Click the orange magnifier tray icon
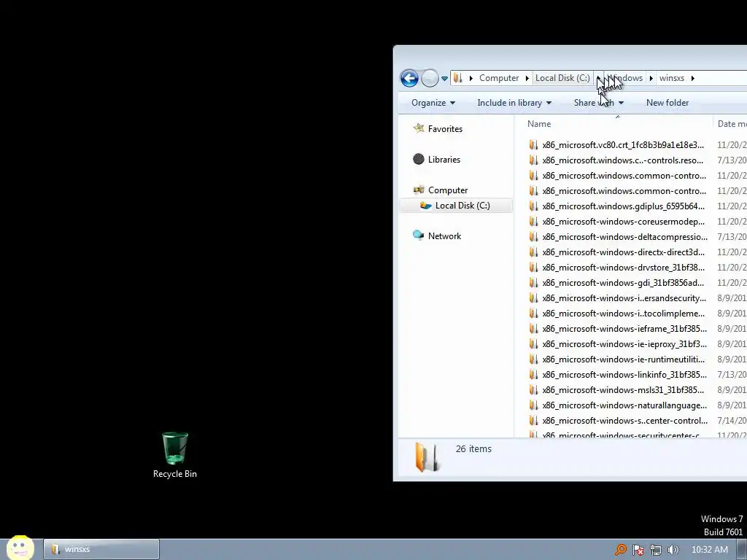Viewport: 747px width, 560px height. pos(620,550)
